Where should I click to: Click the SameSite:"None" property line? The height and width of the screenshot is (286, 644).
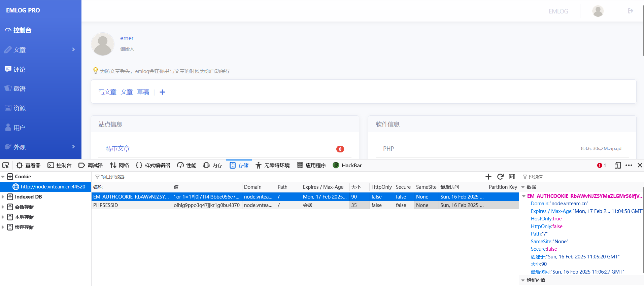pos(550,242)
